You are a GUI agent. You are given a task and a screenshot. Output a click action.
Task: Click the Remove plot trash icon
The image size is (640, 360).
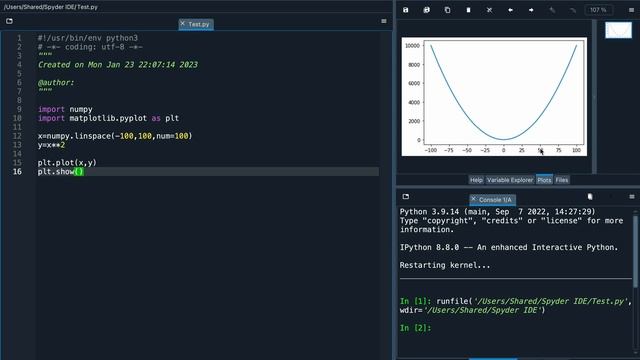468,10
